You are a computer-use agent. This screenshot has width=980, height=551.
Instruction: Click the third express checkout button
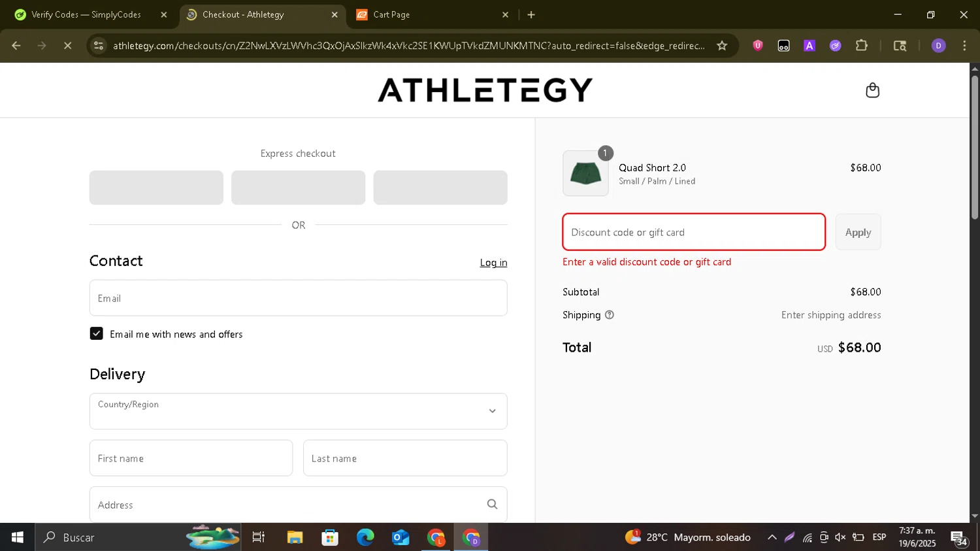[440, 188]
